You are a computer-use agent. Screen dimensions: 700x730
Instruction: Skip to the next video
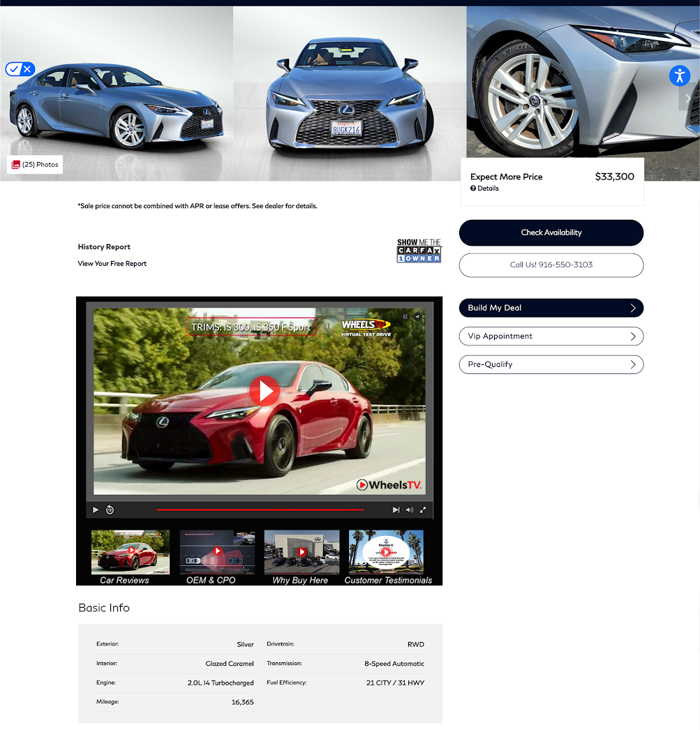coord(395,509)
